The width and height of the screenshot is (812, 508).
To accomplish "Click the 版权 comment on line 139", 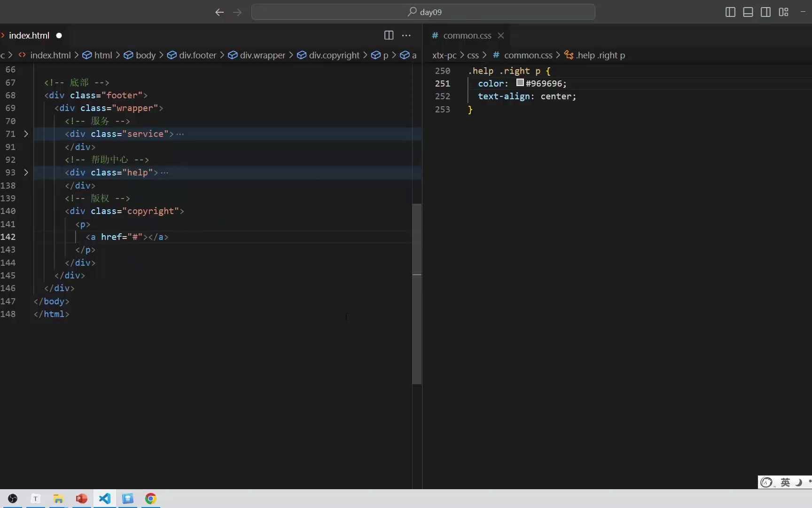I will pos(97,198).
